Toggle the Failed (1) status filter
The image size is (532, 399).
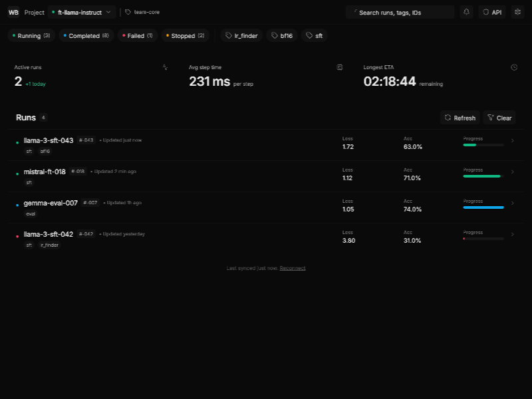[137, 35]
